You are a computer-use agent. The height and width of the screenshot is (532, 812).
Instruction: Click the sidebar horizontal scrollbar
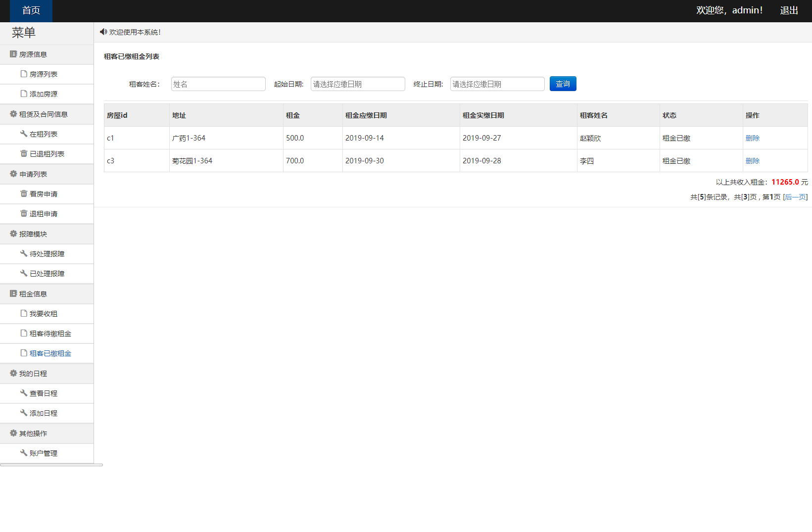tap(51, 465)
